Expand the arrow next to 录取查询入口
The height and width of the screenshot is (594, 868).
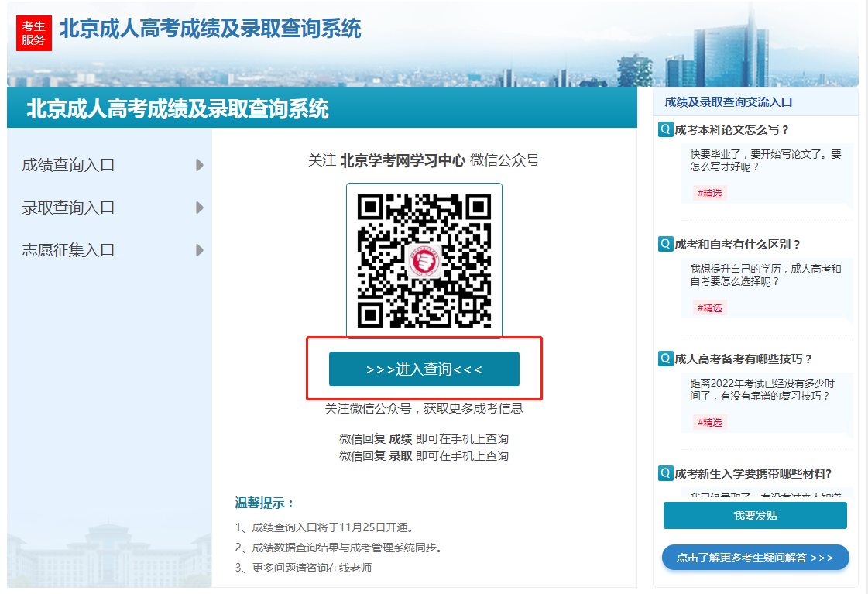coord(200,208)
